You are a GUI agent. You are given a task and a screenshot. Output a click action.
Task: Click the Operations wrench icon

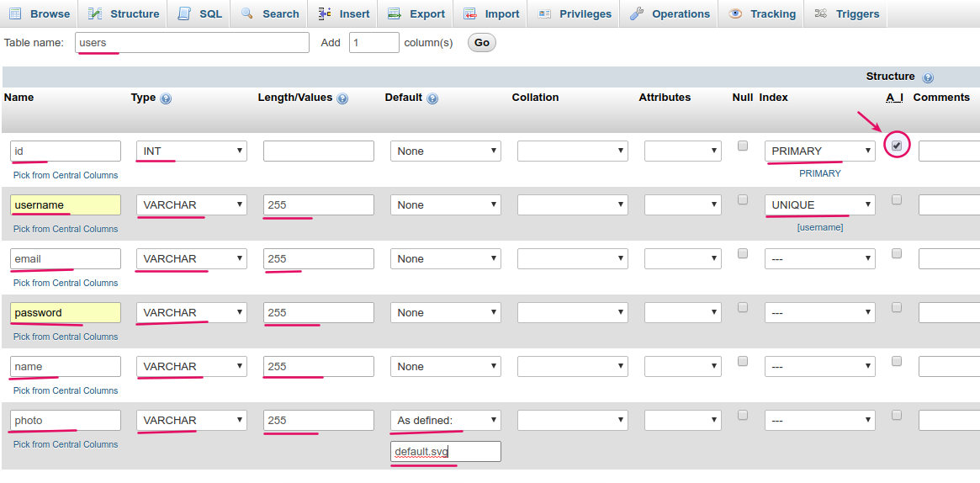[x=637, y=13]
